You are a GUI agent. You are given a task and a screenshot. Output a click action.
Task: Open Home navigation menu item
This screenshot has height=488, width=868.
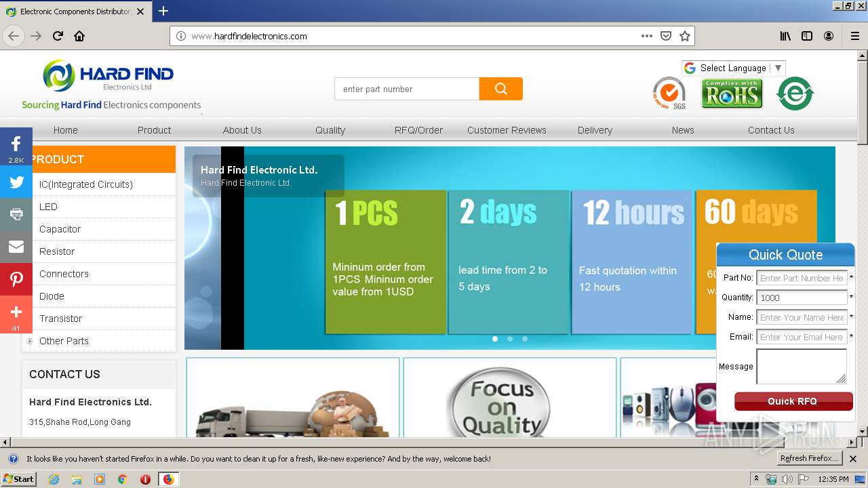66,130
